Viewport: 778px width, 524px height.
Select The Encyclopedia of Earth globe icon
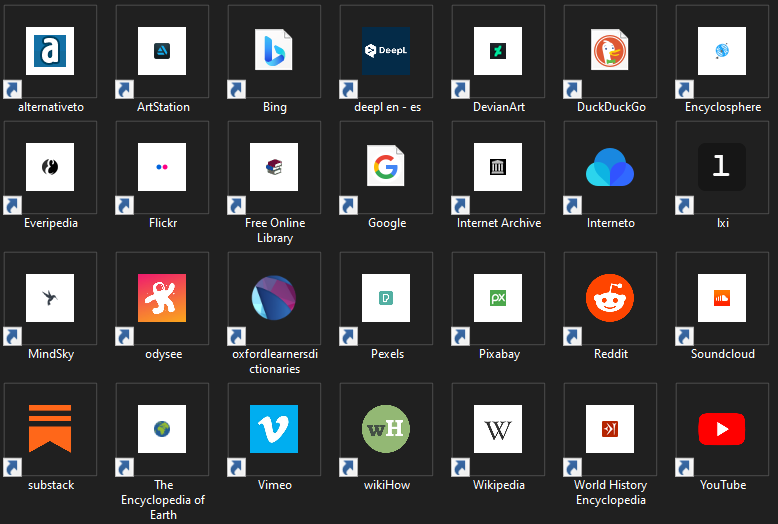click(x=162, y=429)
